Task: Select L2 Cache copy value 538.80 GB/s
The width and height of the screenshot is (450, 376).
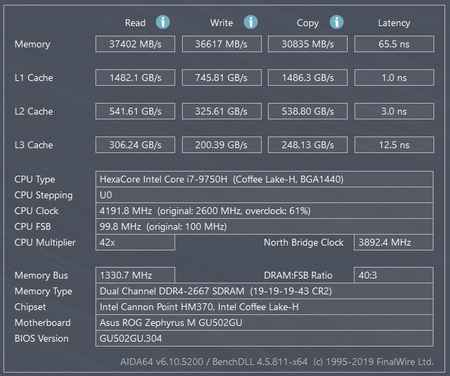Action: (308, 111)
